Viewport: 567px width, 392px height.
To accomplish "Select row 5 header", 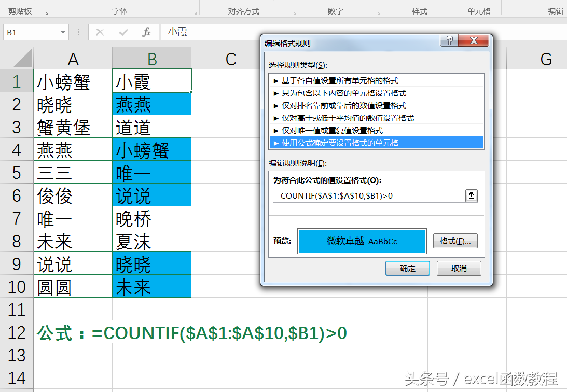I will 17,172.
